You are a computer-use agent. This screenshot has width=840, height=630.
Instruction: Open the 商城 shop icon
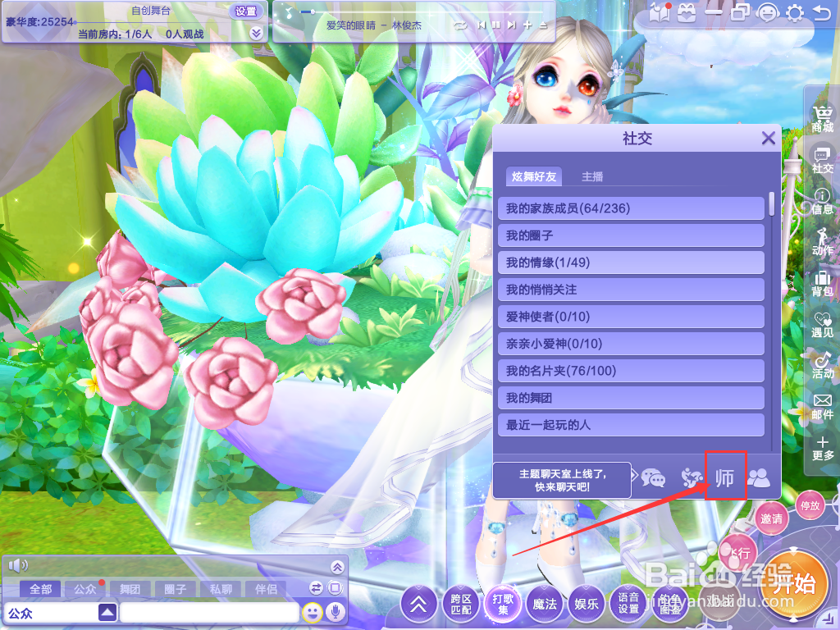coord(822,119)
